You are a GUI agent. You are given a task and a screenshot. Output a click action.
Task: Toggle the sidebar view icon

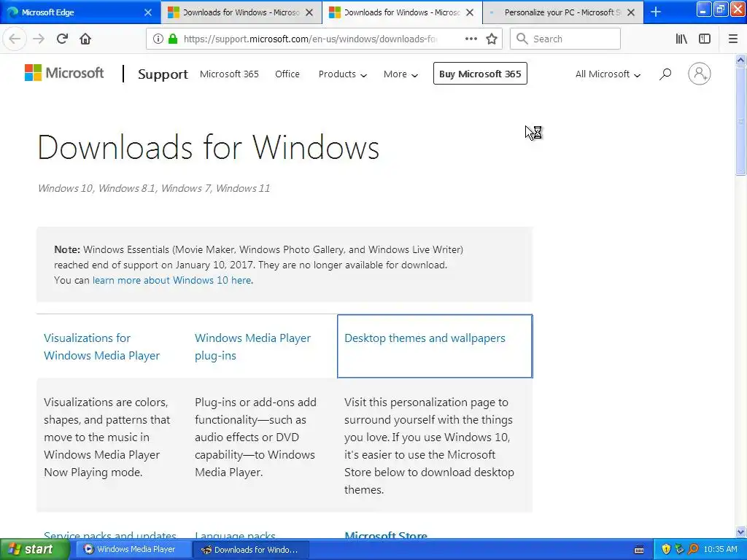coord(705,39)
